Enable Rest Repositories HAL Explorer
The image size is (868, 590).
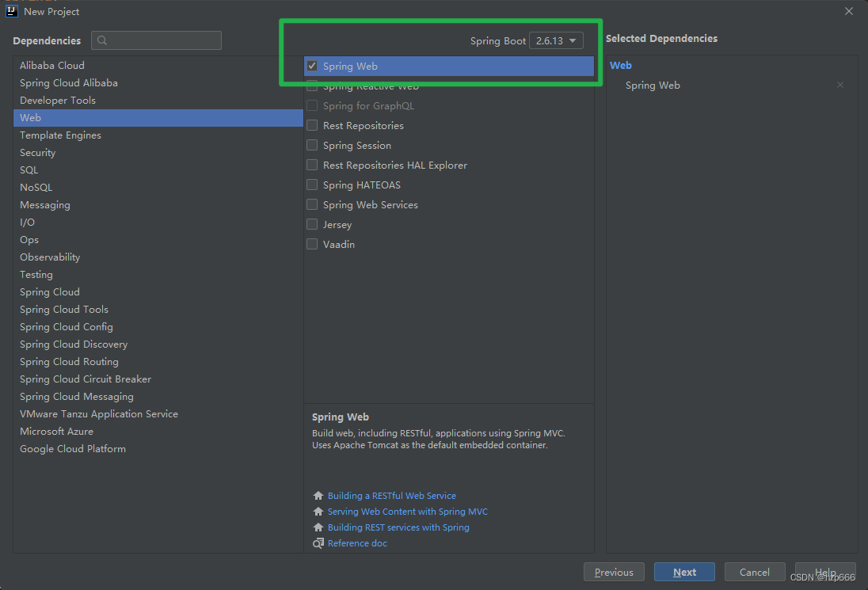pos(312,165)
